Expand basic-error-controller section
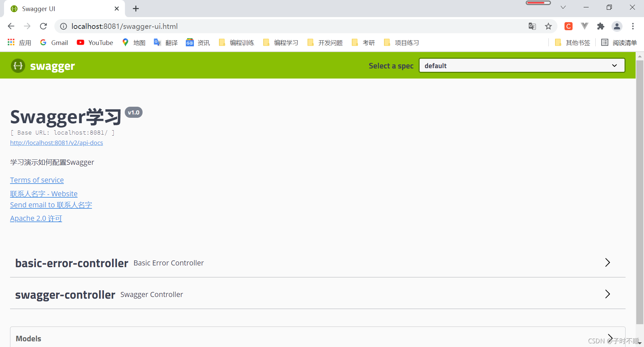The width and height of the screenshot is (644, 347). [x=318, y=263]
